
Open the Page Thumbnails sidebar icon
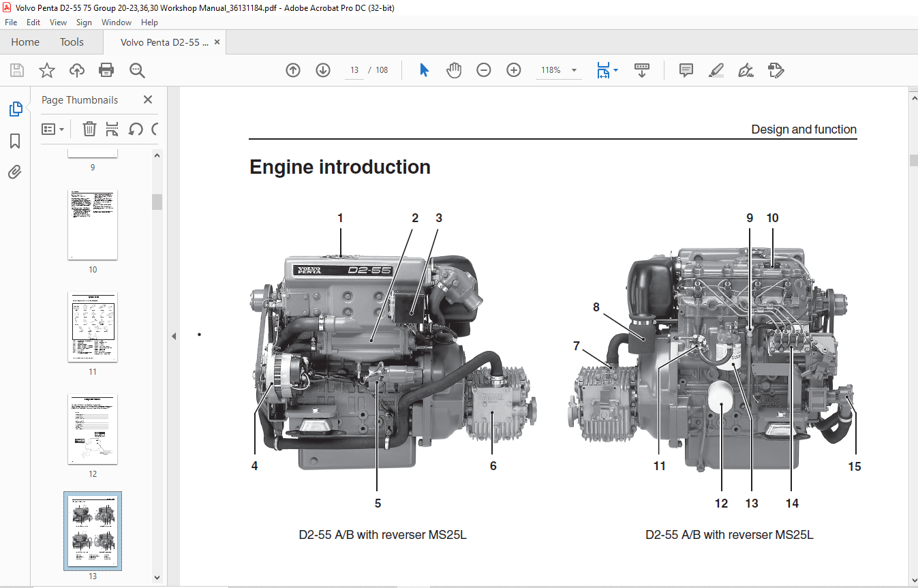click(x=15, y=109)
